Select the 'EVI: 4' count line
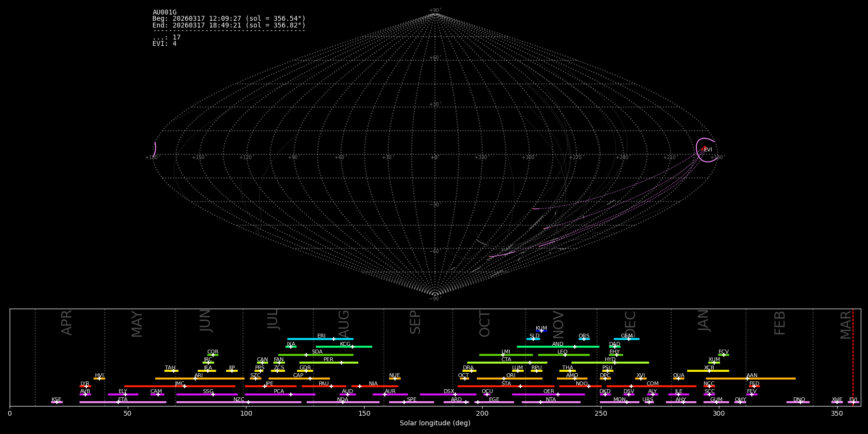 (x=164, y=44)
